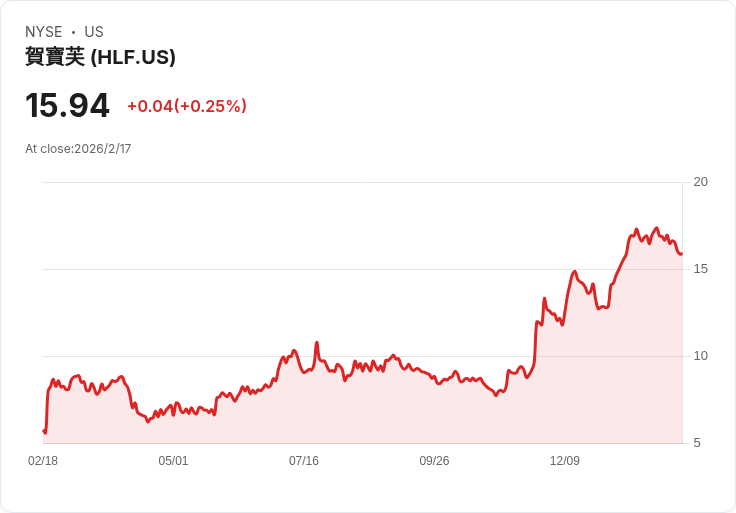This screenshot has height=513, width=736.
Task: Select the 07/16 date on x-axis
Action: pyautogui.click(x=304, y=461)
